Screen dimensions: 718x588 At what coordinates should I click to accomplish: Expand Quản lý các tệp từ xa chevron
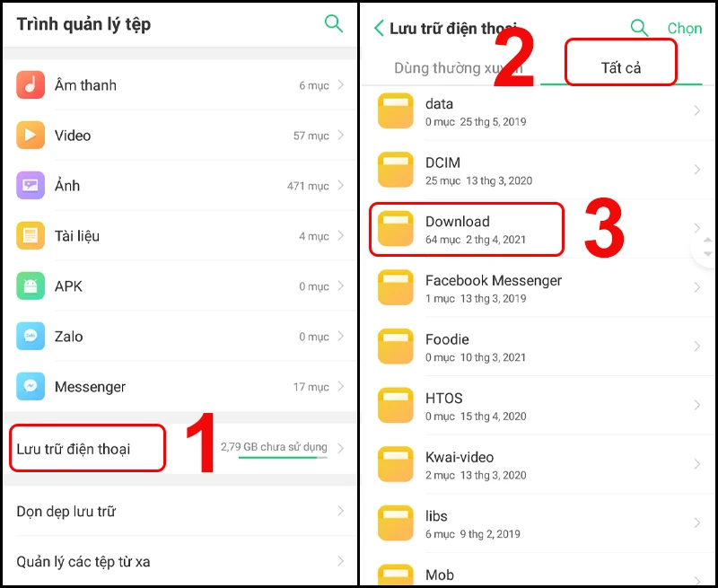(x=341, y=562)
